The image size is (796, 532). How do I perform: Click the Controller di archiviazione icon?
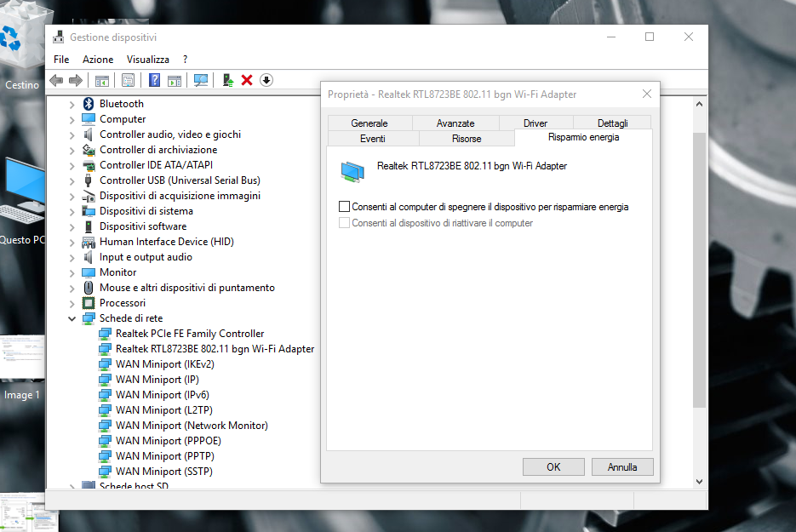[x=89, y=150]
